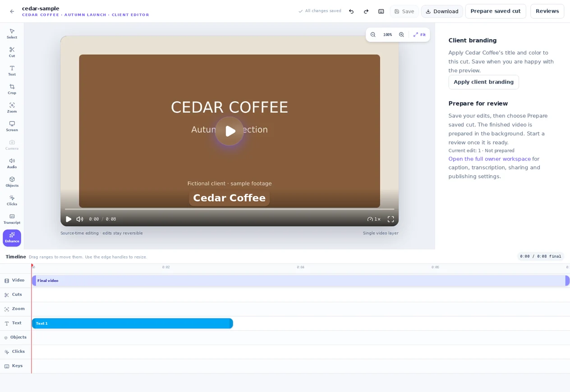Mute the video volume
570x392 pixels.
[80, 219]
